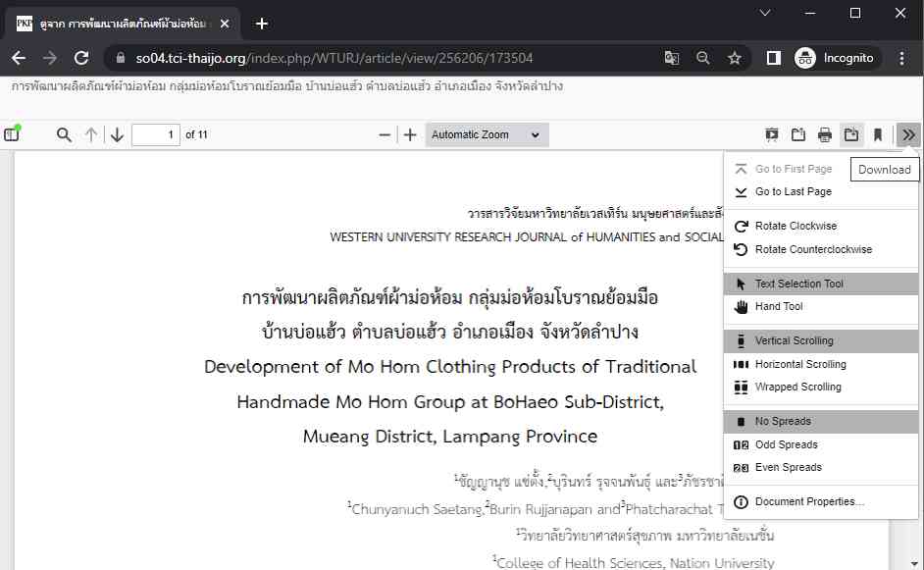Open the find in document search
Image resolution: width=924 pixels, height=570 pixels.
[64, 134]
